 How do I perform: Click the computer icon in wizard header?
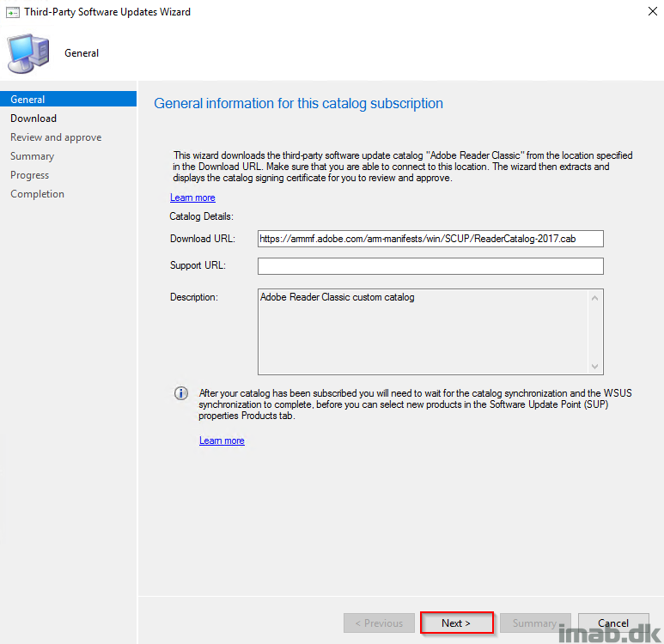[28, 53]
